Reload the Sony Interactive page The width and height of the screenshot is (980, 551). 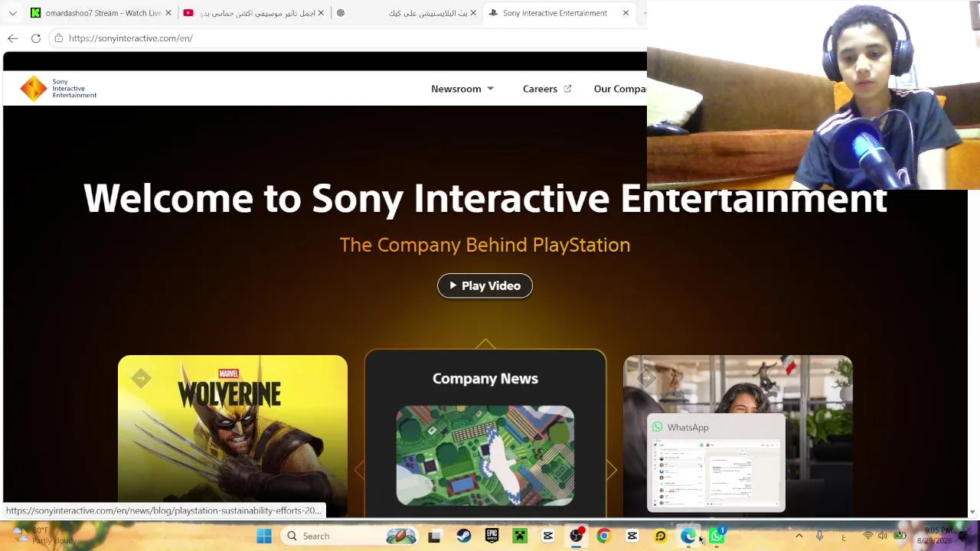tap(36, 38)
